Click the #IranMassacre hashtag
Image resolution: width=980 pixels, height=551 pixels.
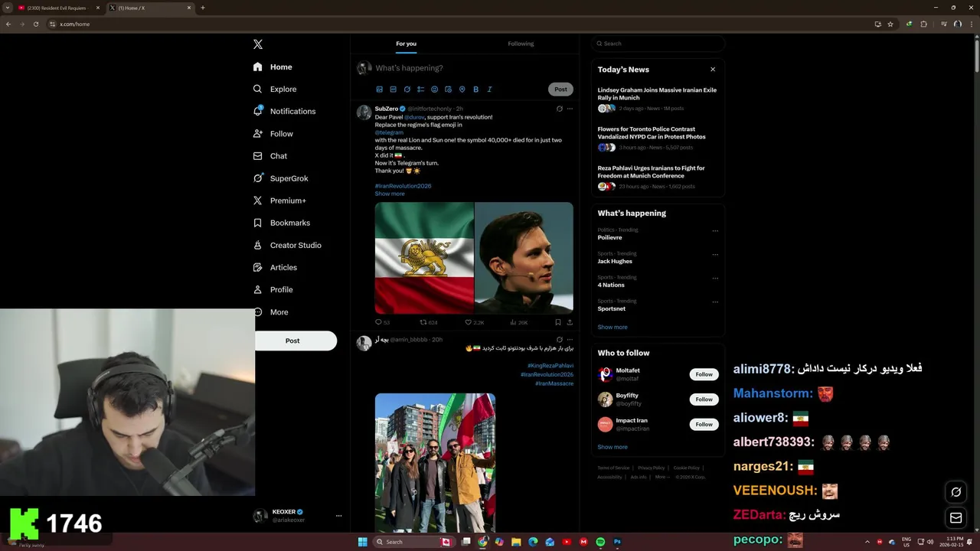554,383
